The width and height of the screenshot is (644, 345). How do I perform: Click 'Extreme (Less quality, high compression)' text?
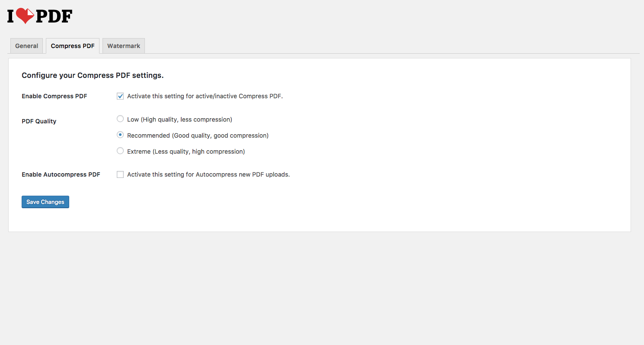(186, 152)
